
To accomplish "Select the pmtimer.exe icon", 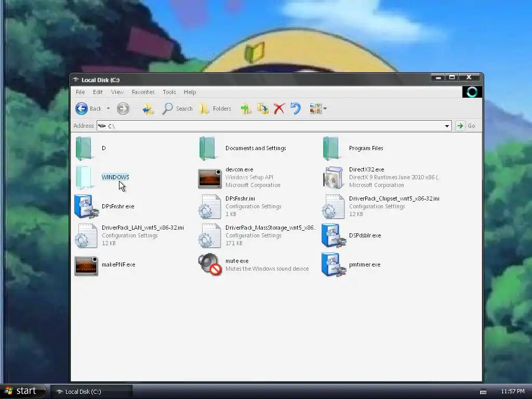I will coord(334,264).
